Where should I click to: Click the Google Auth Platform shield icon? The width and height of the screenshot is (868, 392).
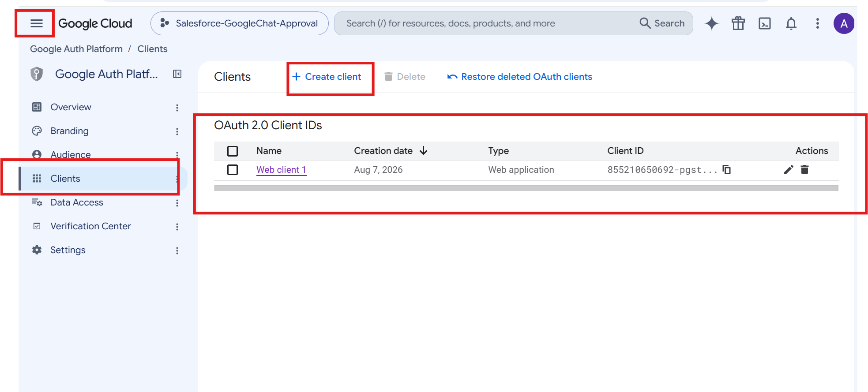37,74
